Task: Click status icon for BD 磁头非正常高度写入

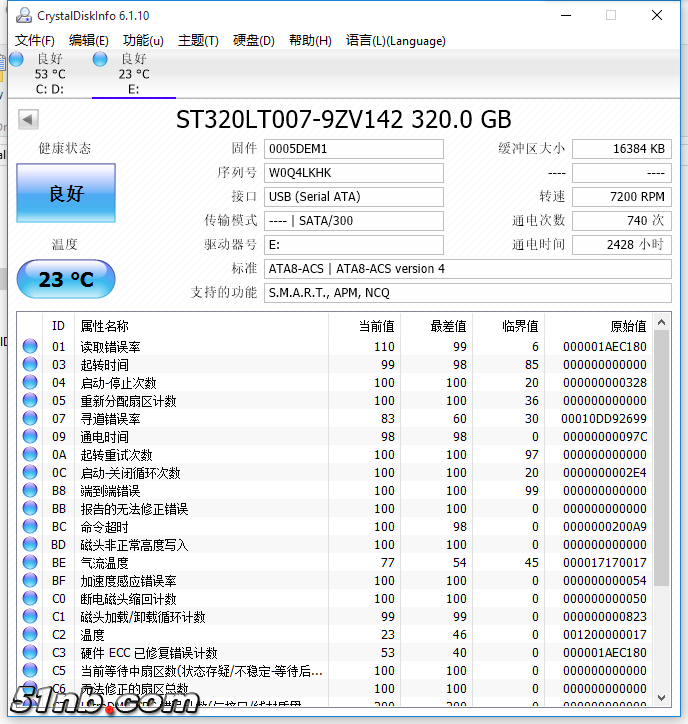Action: point(30,544)
